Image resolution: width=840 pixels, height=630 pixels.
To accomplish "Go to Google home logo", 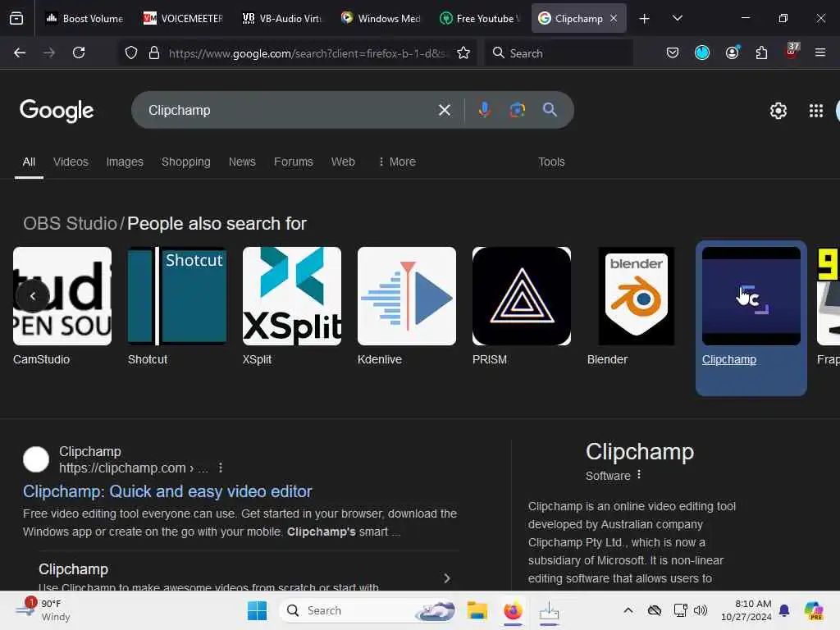I will (57, 111).
